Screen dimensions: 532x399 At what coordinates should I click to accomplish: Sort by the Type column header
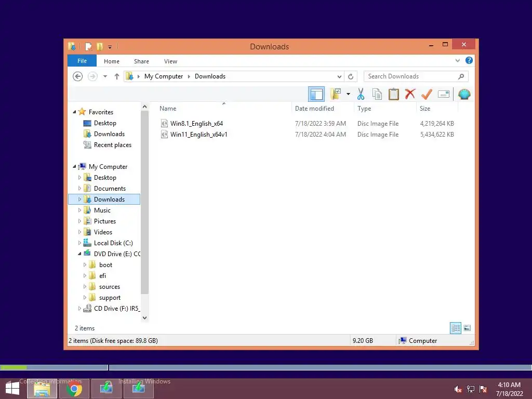385,108
